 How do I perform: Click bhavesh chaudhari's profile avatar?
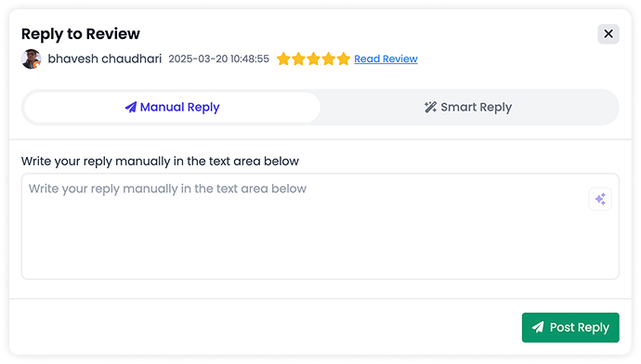click(x=31, y=58)
